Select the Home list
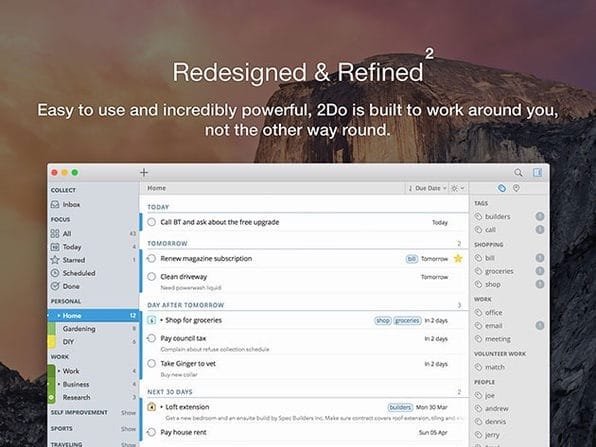 click(94, 315)
